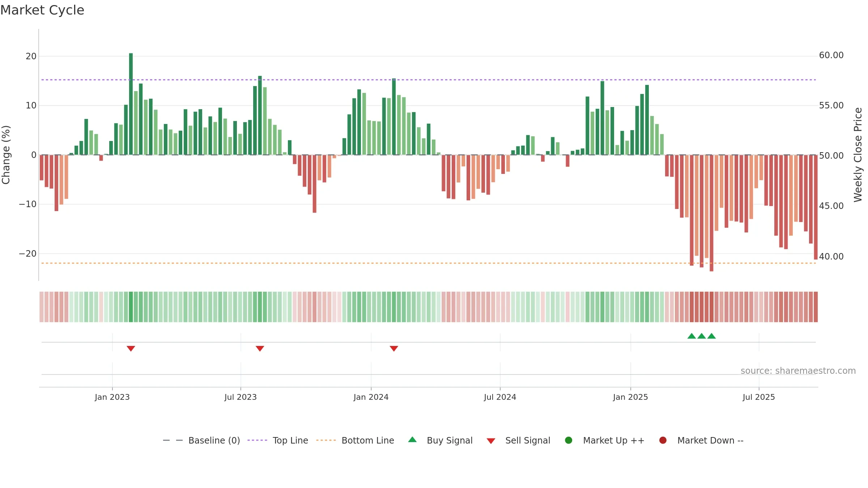Click the darkest green heat strip cell near Jan 2023
Viewport: 868px width, 488px height.
131,307
